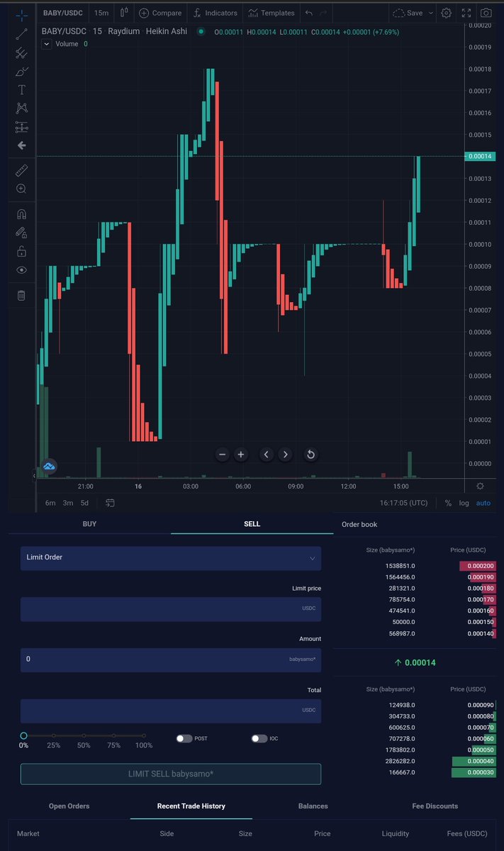Toggle log scale mode

point(464,503)
